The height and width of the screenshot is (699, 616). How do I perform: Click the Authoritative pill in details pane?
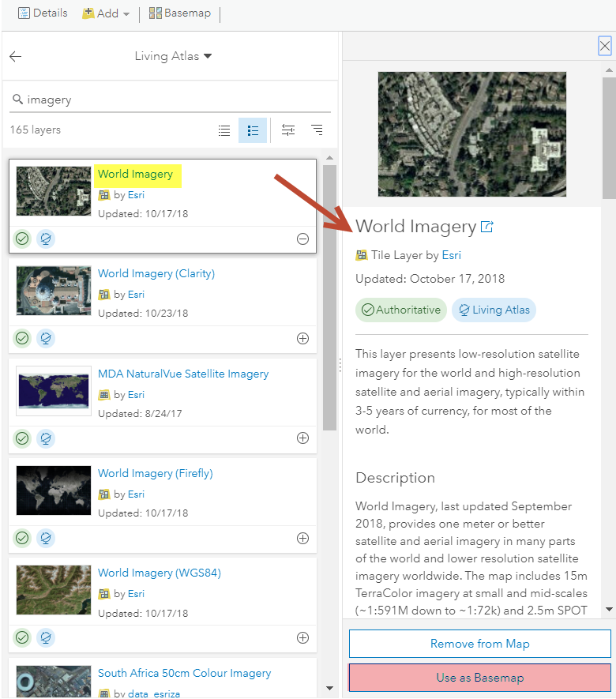401,310
